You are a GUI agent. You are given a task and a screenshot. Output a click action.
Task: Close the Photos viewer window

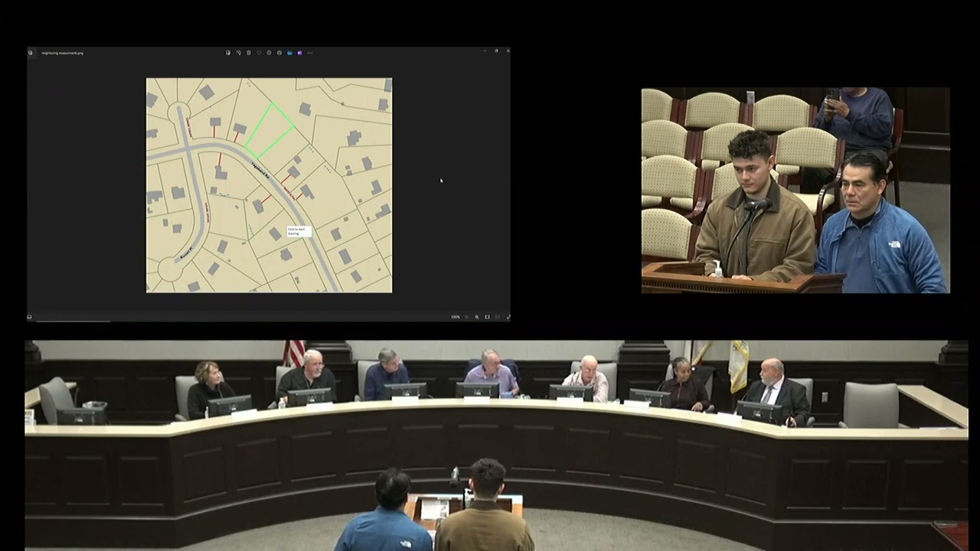[507, 51]
